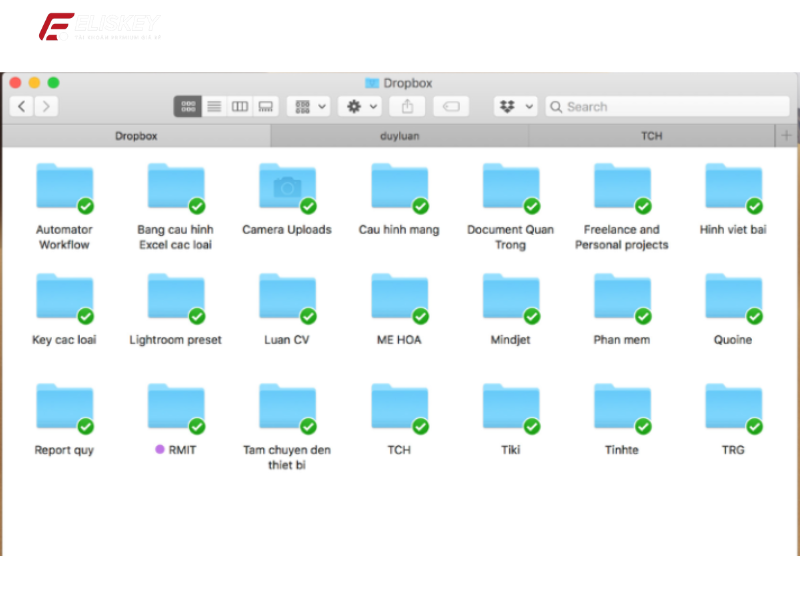Switch to cover flow view
This screenshot has width=800, height=600.
point(265,106)
